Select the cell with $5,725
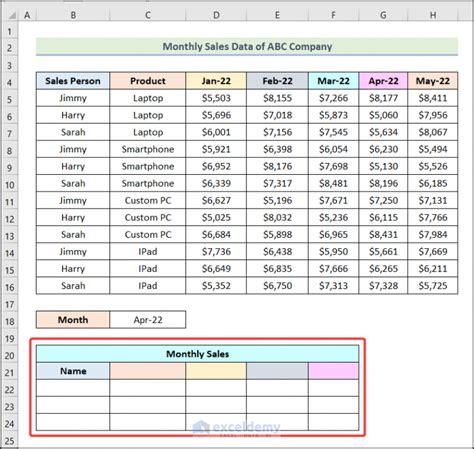The image size is (474, 449). tap(433, 286)
